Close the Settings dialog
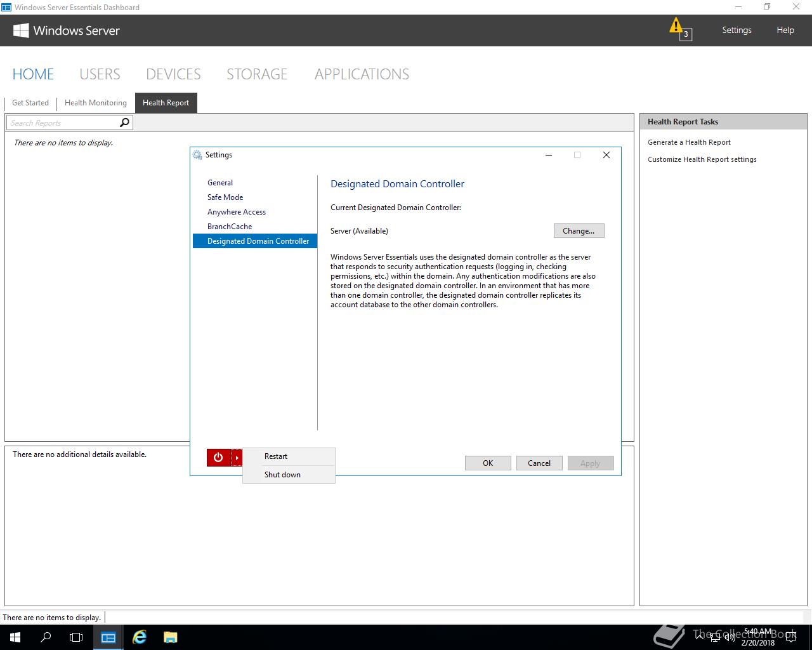The width and height of the screenshot is (812, 650). [606, 155]
